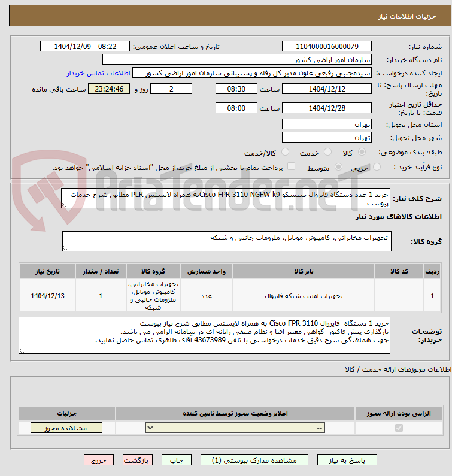Select the کالا/خدمت radio button
Viewport: 452px width, 476px height.
point(285,152)
